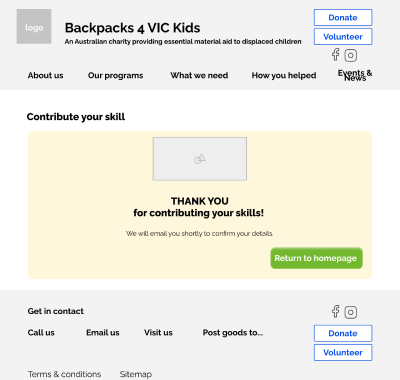Open the What we need menu item

199,75
